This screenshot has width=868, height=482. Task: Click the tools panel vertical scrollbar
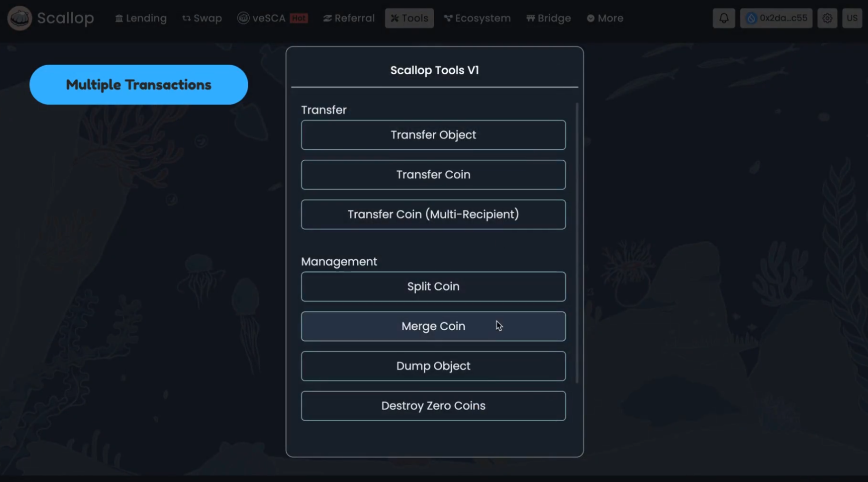[x=577, y=243]
